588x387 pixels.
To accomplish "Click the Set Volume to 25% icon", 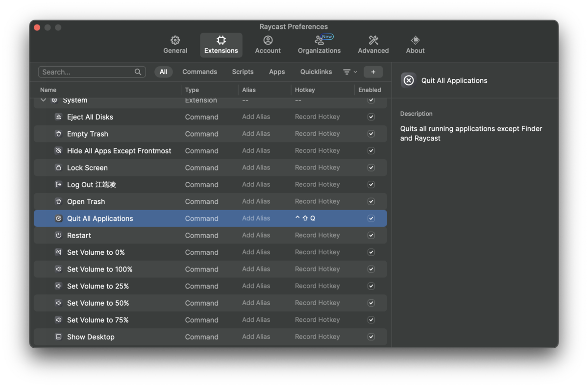I will 58,286.
